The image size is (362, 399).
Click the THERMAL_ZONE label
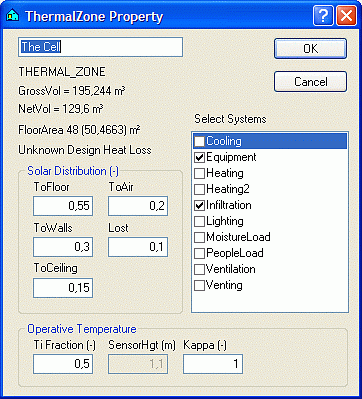click(x=62, y=72)
